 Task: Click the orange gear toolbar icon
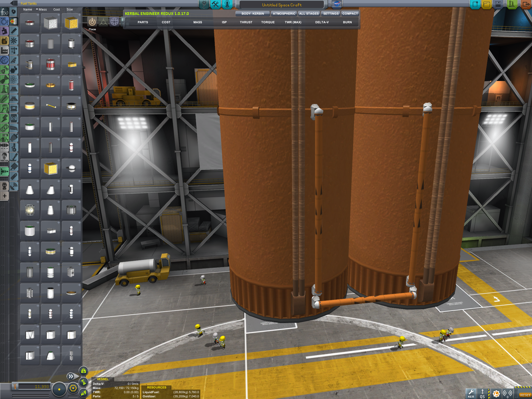click(496, 394)
